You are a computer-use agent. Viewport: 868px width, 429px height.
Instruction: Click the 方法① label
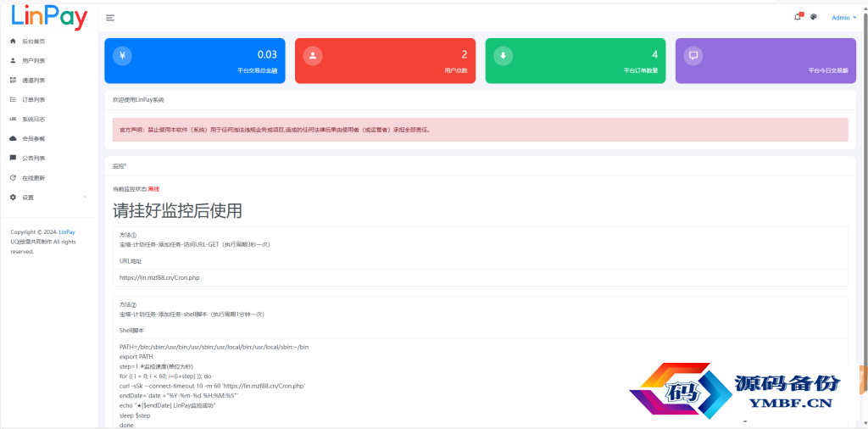(128, 235)
